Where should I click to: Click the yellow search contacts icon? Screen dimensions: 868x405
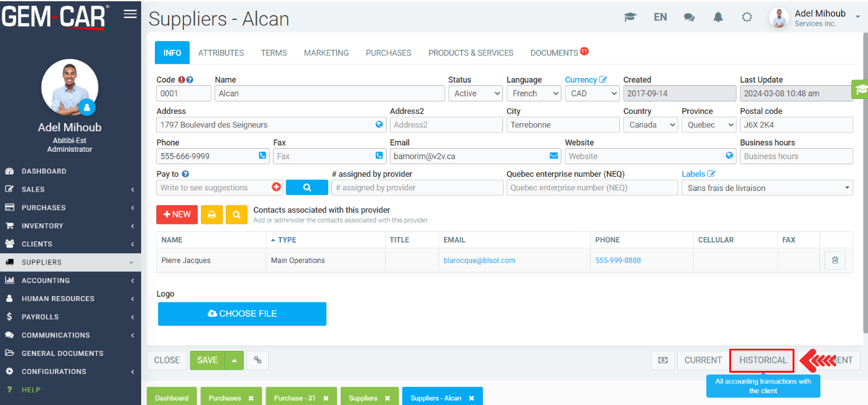(236, 215)
